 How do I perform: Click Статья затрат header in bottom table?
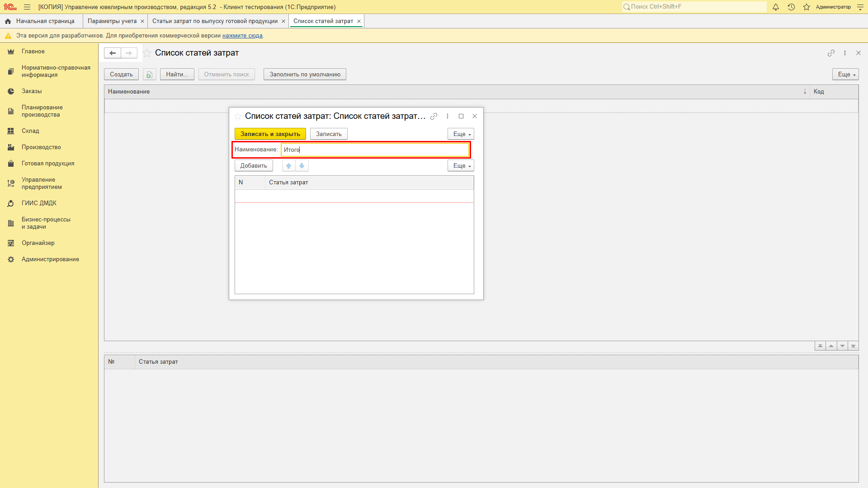496,362
